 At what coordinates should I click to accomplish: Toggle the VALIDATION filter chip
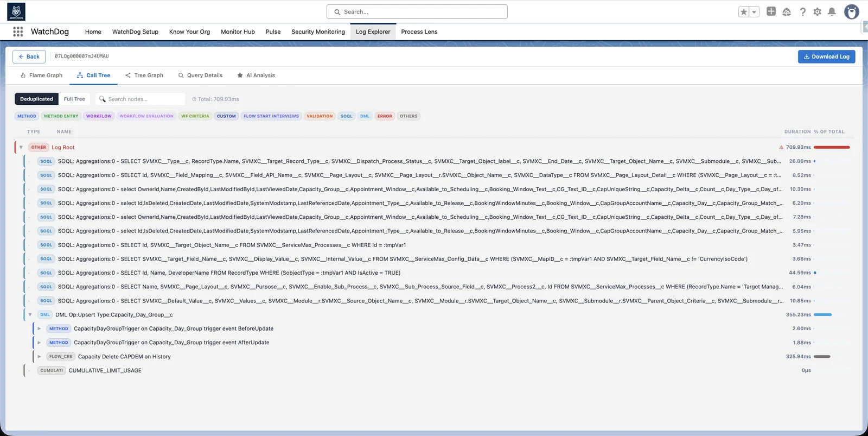[x=320, y=116]
